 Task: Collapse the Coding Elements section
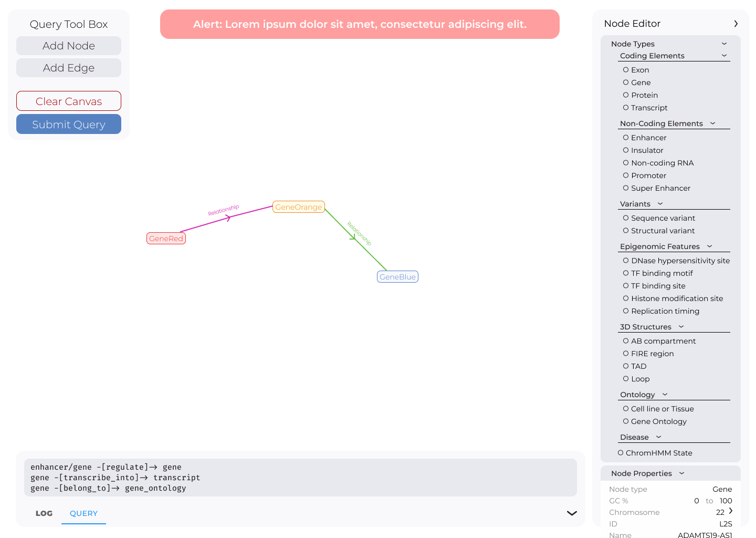click(x=724, y=56)
